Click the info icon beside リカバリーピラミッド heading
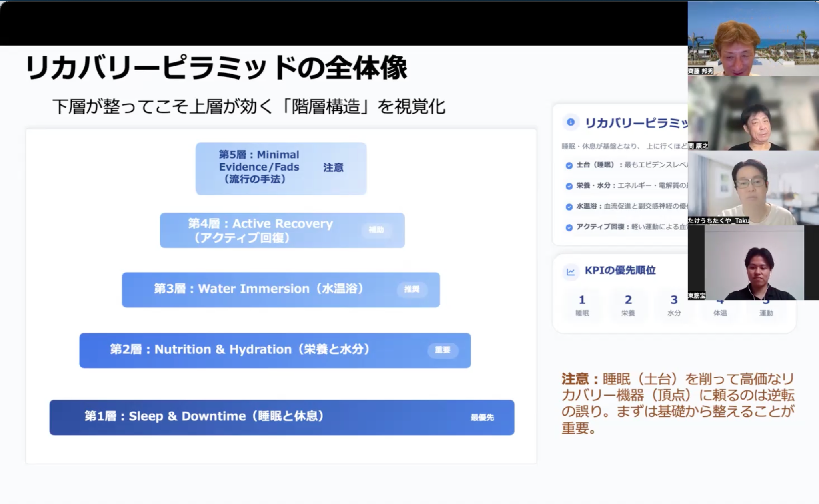The height and width of the screenshot is (504, 819). 571,122
